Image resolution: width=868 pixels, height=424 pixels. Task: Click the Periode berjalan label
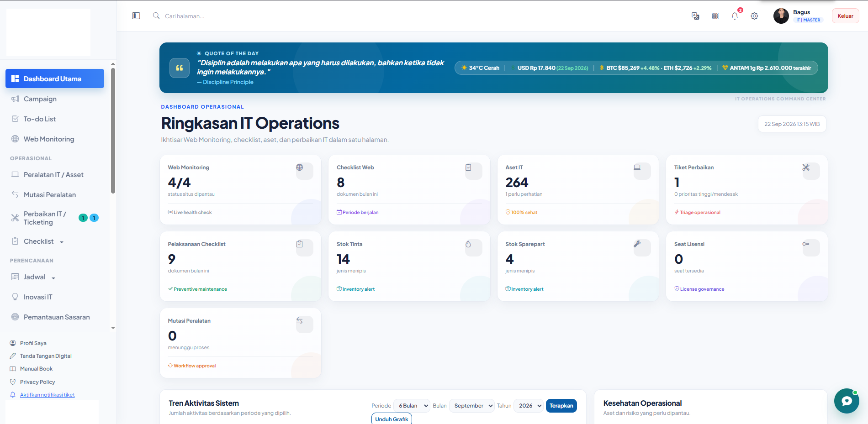coord(360,212)
